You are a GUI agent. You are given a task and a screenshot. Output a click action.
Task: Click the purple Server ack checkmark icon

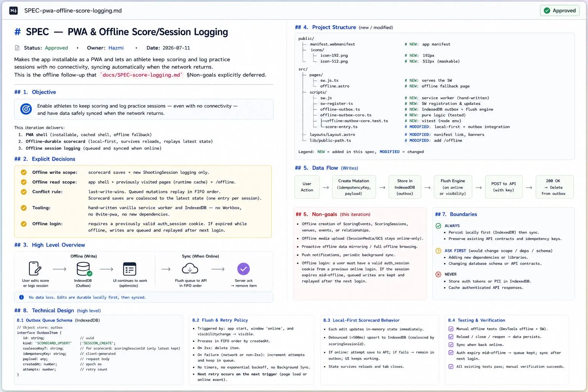point(243,269)
